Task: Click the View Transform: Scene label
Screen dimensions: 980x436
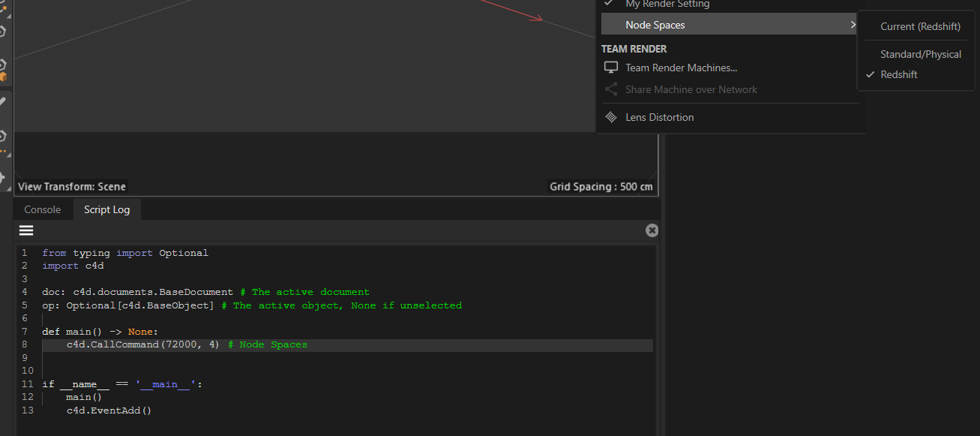Action: (72, 186)
